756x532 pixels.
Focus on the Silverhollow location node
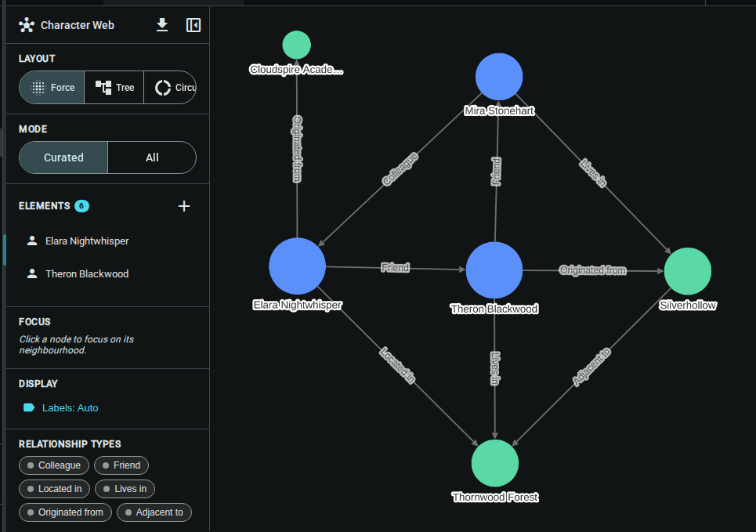click(x=687, y=271)
